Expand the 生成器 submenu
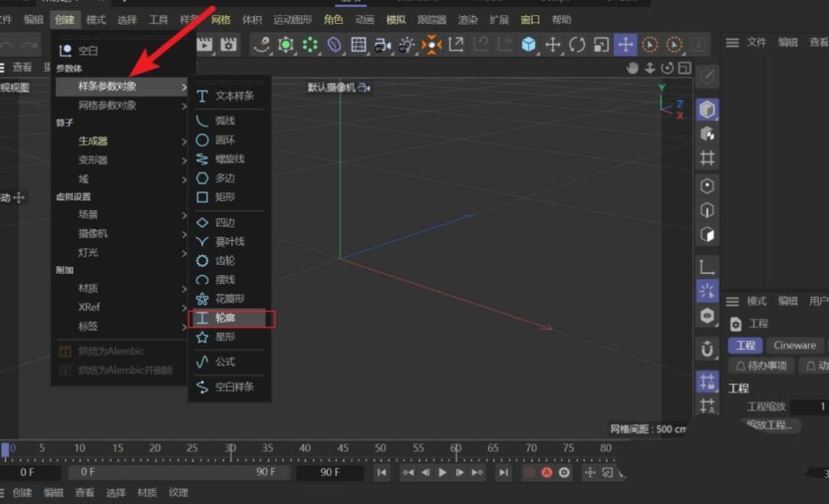 pyautogui.click(x=92, y=140)
